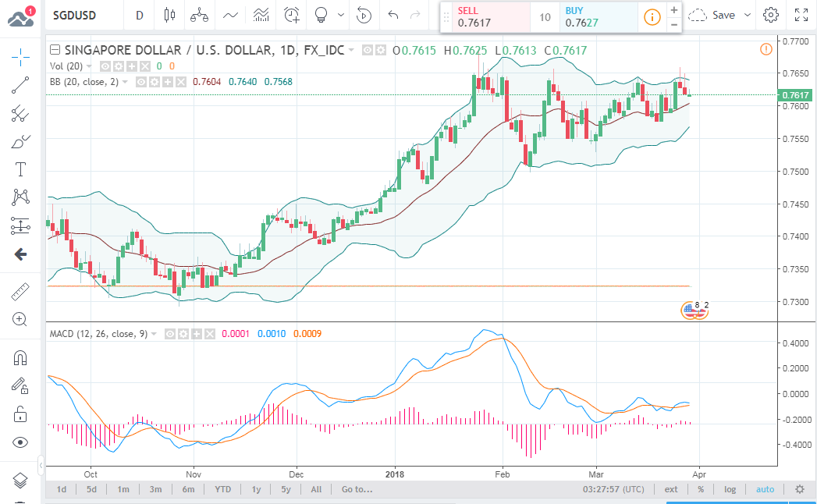The image size is (817, 504).
Task: Expand the BB indicator dropdown
Action: coord(125,82)
